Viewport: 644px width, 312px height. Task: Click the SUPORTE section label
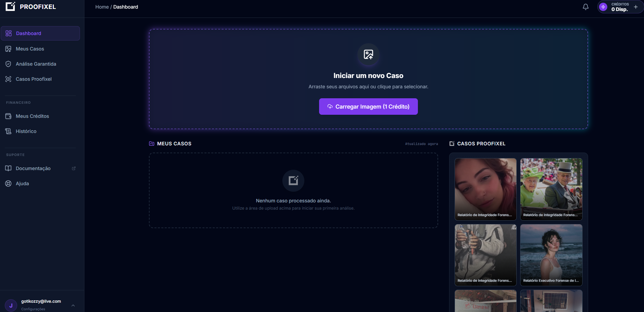coord(15,155)
